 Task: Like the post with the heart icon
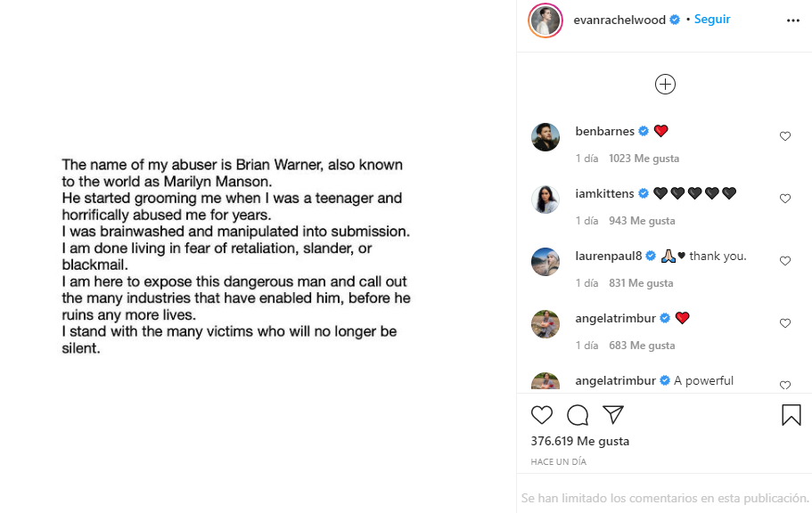coord(542,415)
